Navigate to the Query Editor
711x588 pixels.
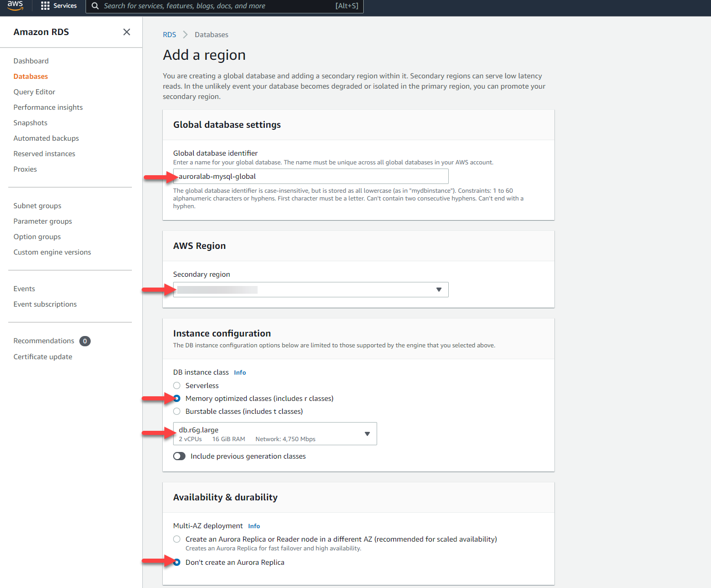(x=34, y=91)
